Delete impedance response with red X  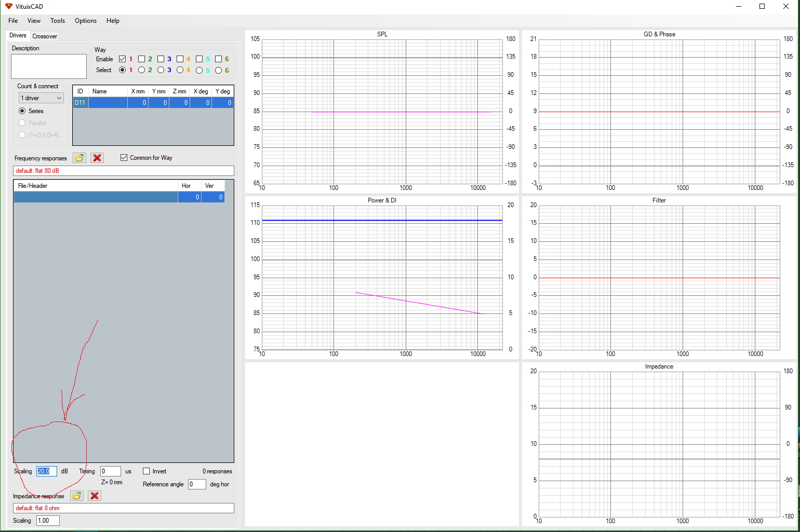(x=95, y=496)
